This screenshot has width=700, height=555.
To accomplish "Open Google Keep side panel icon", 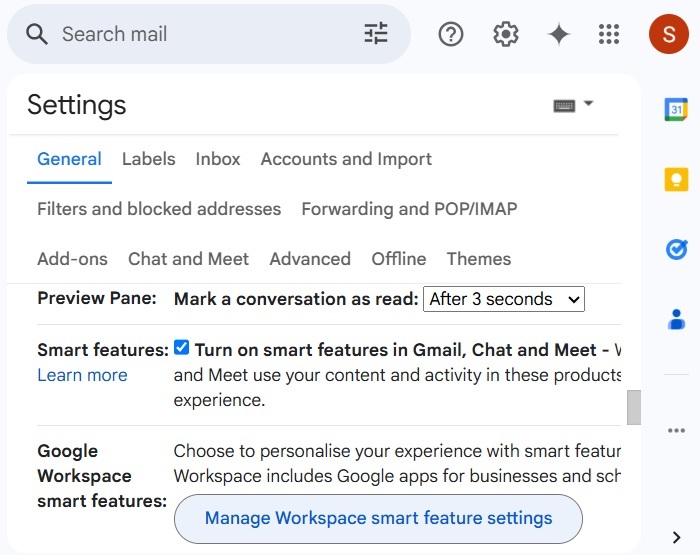I will (676, 179).
